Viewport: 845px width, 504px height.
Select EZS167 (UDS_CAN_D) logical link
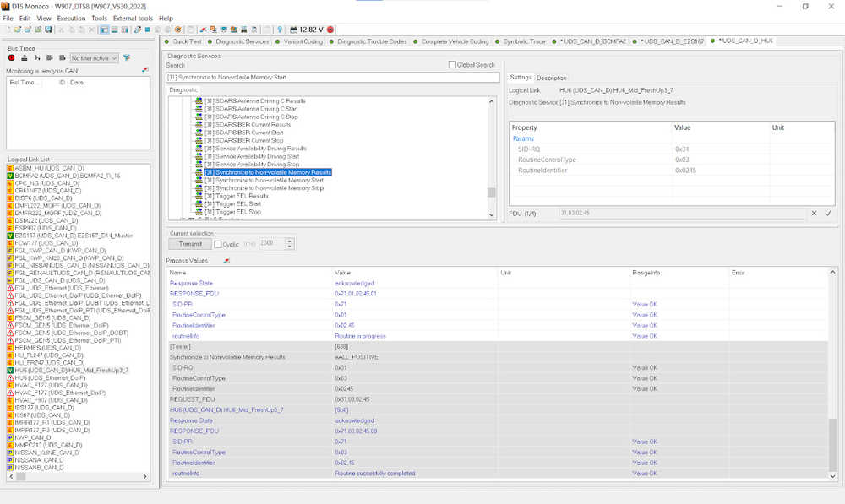(x=73, y=236)
